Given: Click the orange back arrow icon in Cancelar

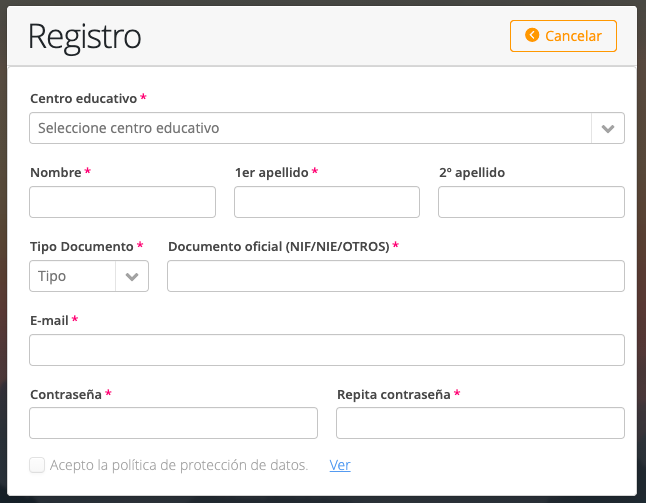Looking at the screenshot, I should tap(532, 35).
